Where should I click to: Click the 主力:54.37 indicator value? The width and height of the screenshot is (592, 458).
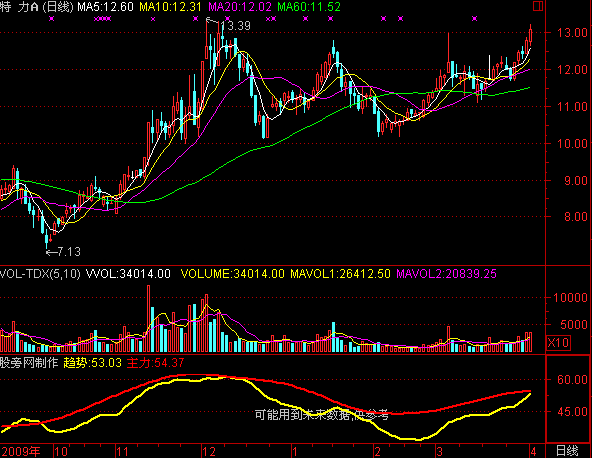click(x=155, y=363)
